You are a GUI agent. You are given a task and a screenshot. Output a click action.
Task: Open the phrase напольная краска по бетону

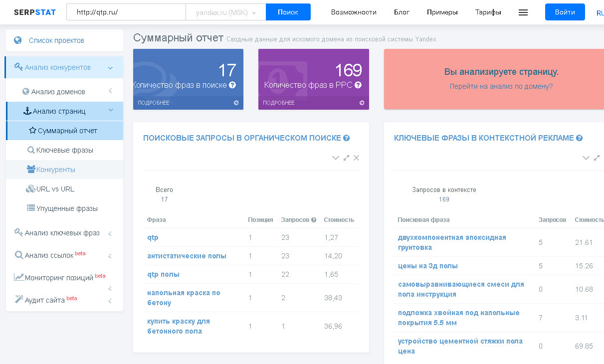(184, 298)
